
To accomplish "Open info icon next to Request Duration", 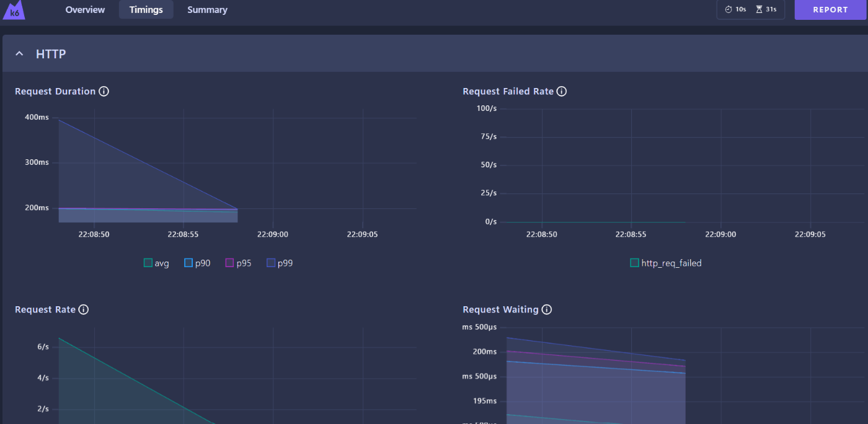I will pos(104,91).
